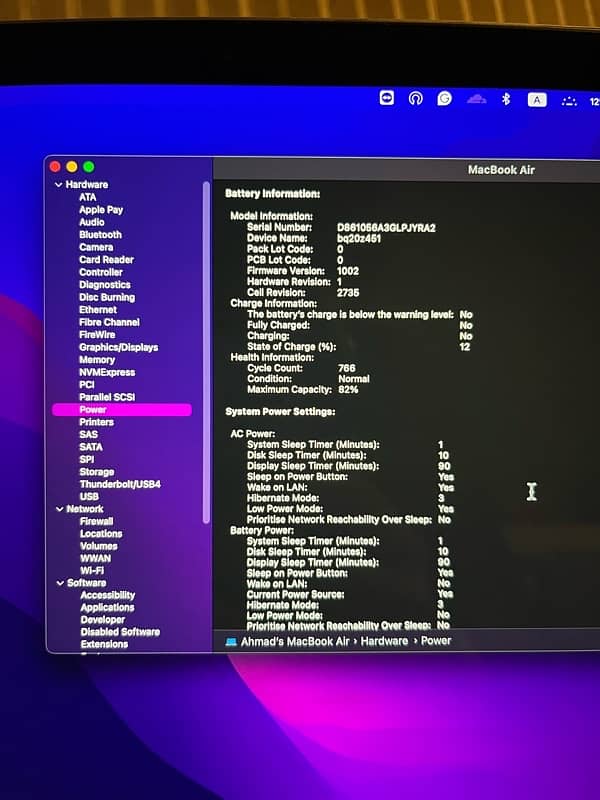Viewport: 600px width, 800px height.
Task: Close System Information window red button
Action: 55,167
